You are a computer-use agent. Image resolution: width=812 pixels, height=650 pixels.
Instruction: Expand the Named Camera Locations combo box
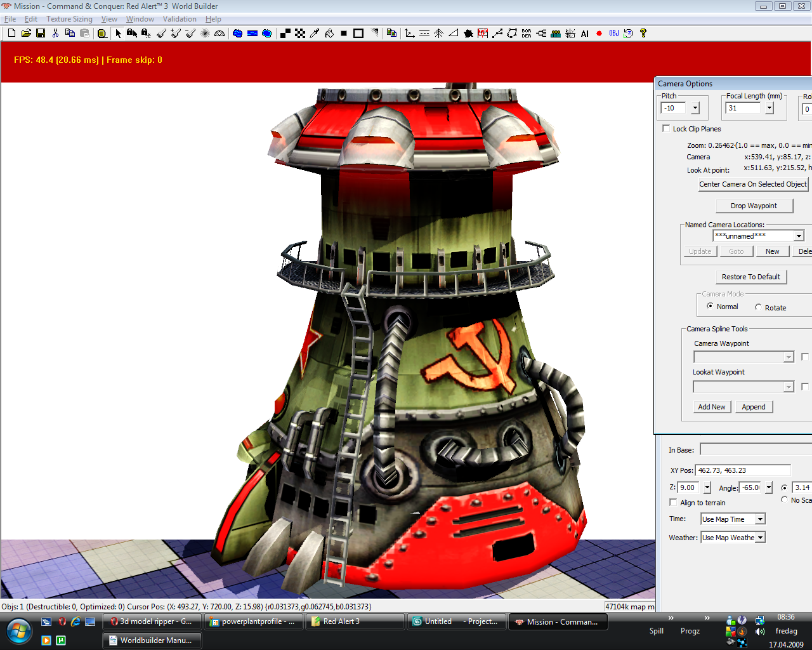pyautogui.click(x=799, y=236)
